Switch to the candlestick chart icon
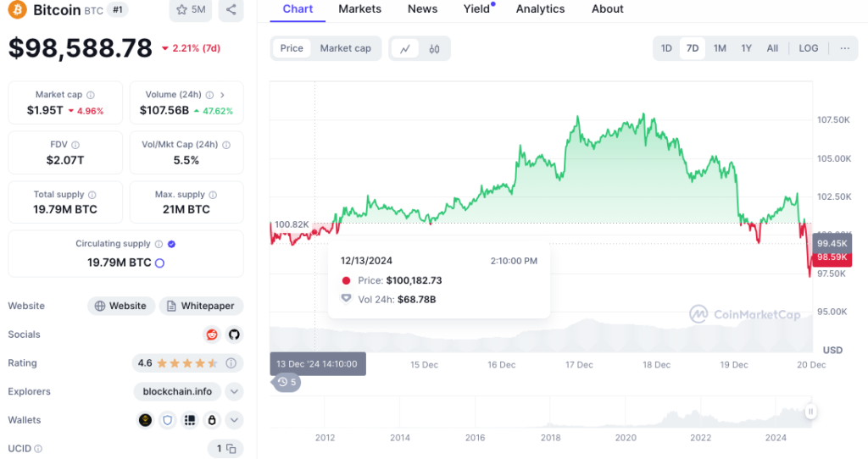868x459 pixels. point(434,48)
